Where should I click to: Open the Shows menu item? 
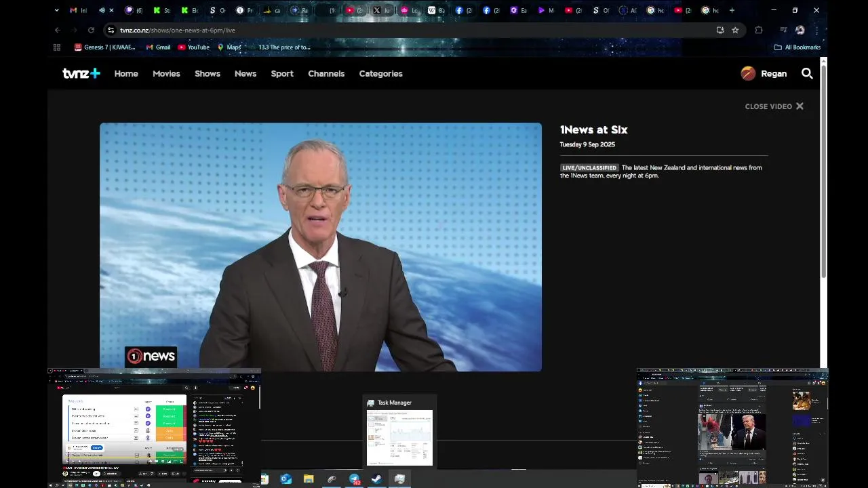click(x=208, y=73)
